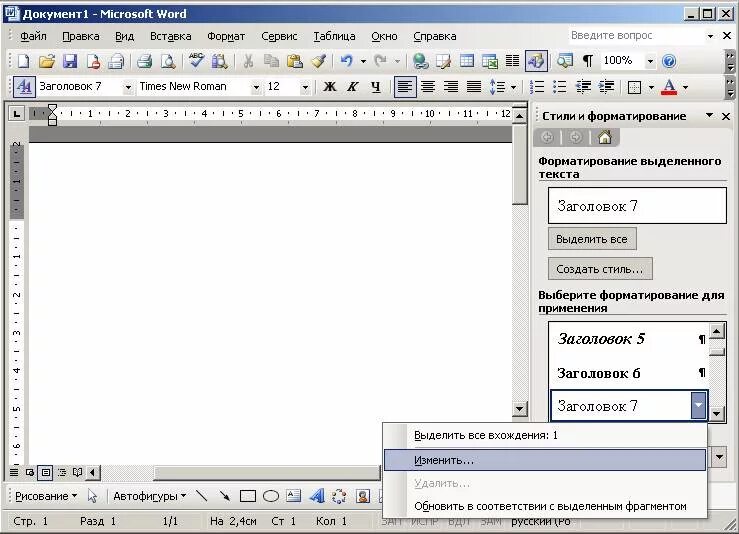
Task: Open the font color dropdown arrow
Action: coord(685,87)
